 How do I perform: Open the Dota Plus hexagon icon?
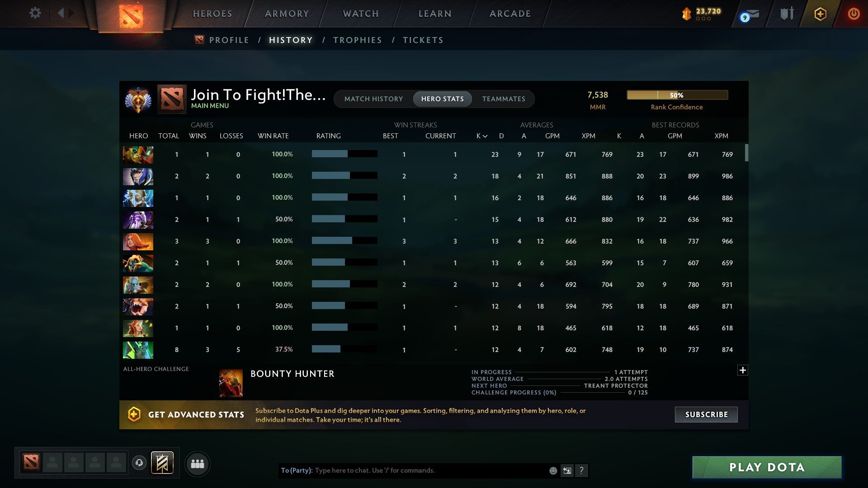(x=820, y=14)
